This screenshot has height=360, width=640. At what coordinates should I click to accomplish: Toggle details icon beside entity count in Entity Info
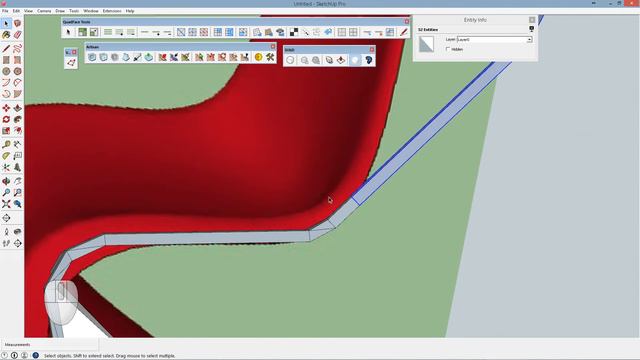click(531, 29)
